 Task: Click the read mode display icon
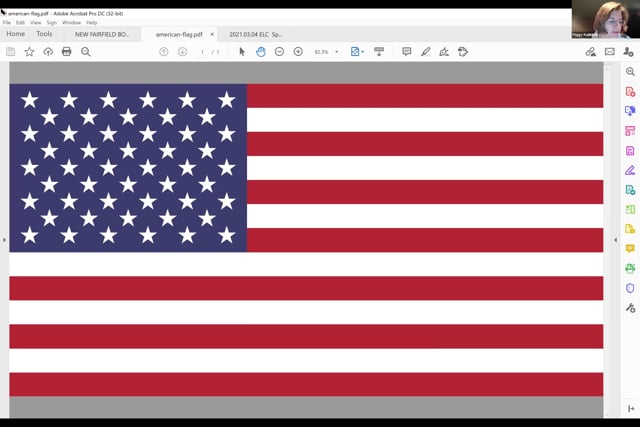[x=379, y=52]
